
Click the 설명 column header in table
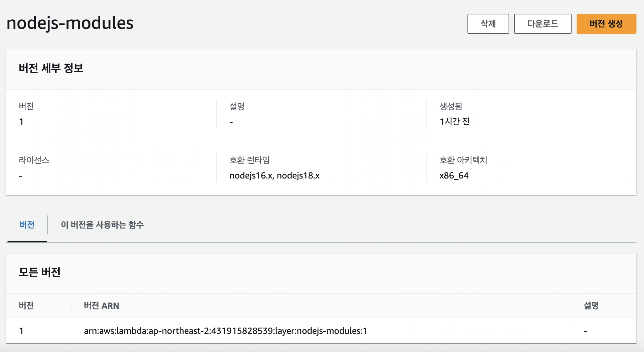[591, 306]
